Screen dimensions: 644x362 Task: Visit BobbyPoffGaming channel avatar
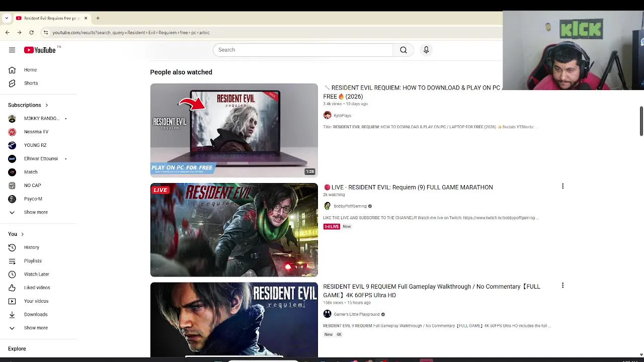[327, 206]
